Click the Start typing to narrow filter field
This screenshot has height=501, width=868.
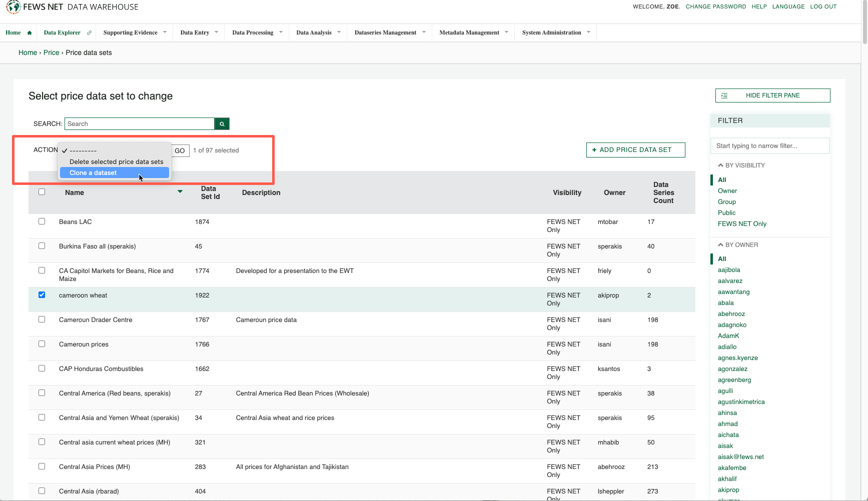(770, 145)
